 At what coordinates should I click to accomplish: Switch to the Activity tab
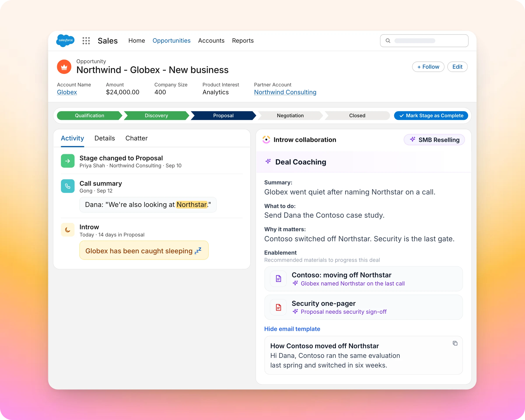(x=72, y=138)
